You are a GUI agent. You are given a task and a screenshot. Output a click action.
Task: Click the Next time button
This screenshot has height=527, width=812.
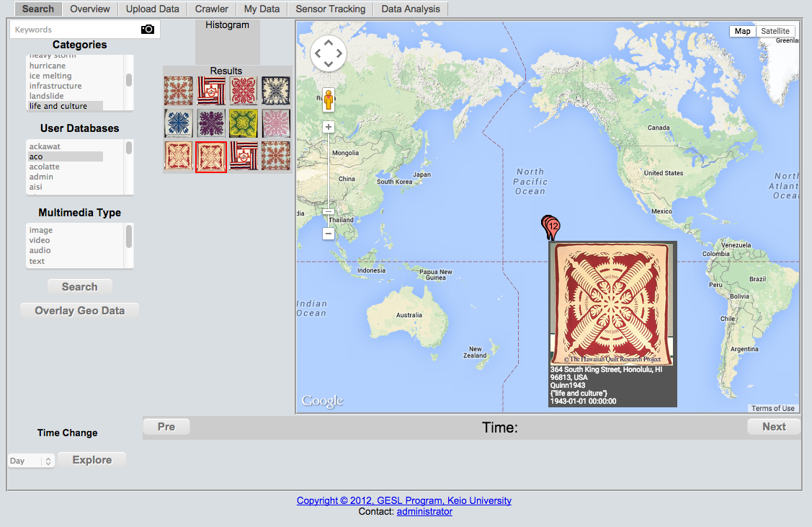click(x=774, y=427)
